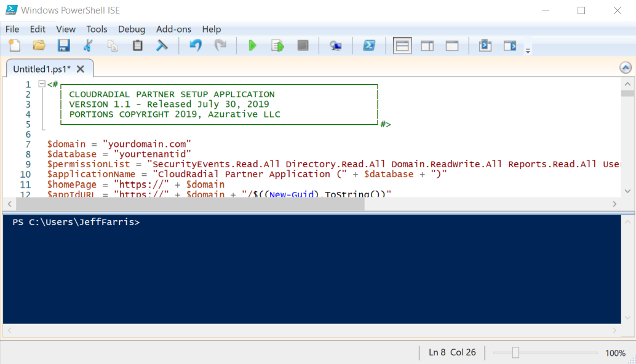Open the View menu
Screen dimensions: 636x364
66,29
